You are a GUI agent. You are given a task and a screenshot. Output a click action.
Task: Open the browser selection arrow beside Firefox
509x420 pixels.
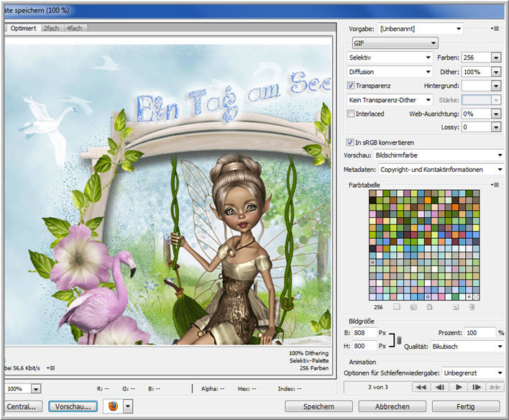[x=128, y=406]
